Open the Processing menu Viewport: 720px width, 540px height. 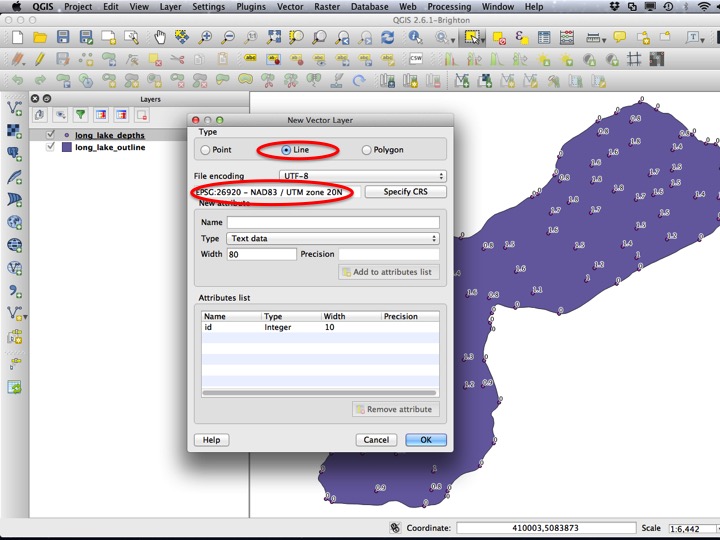tap(449, 6)
